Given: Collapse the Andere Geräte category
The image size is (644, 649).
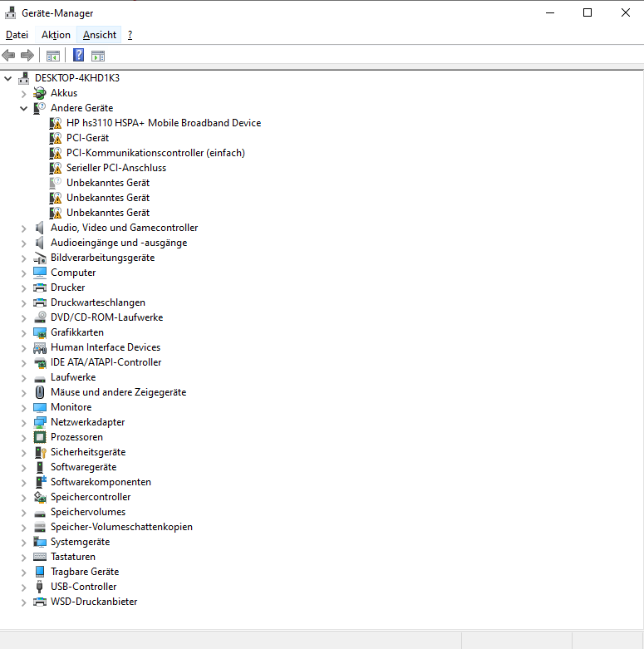Looking at the screenshot, I should pos(24,108).
